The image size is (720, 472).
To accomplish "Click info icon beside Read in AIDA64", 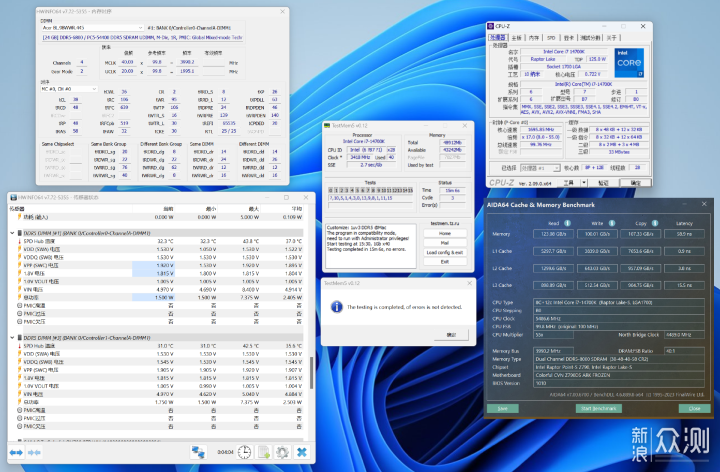I will (x=568, y=223).
